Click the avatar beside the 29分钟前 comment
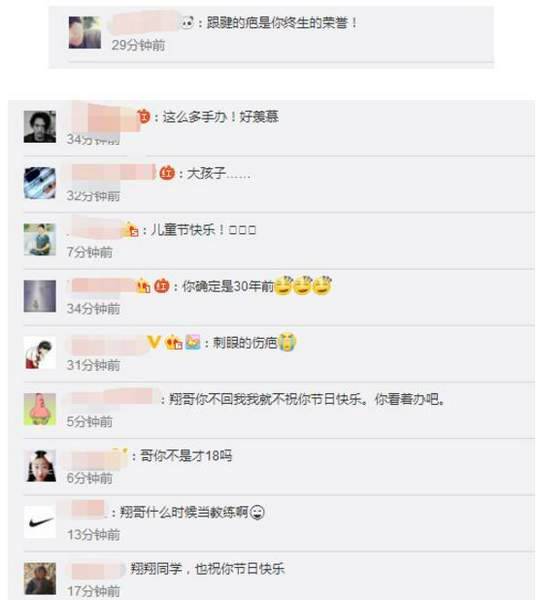 point(85,33)
